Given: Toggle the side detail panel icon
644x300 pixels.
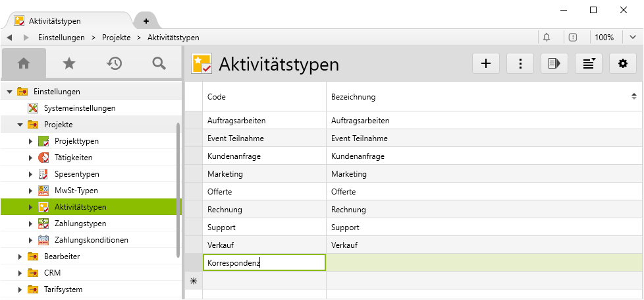Looking at the screenshot, I should [554, 63].
